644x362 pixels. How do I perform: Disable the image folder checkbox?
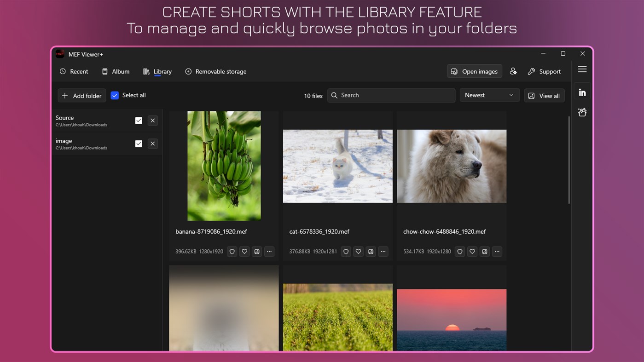[139, 144]
